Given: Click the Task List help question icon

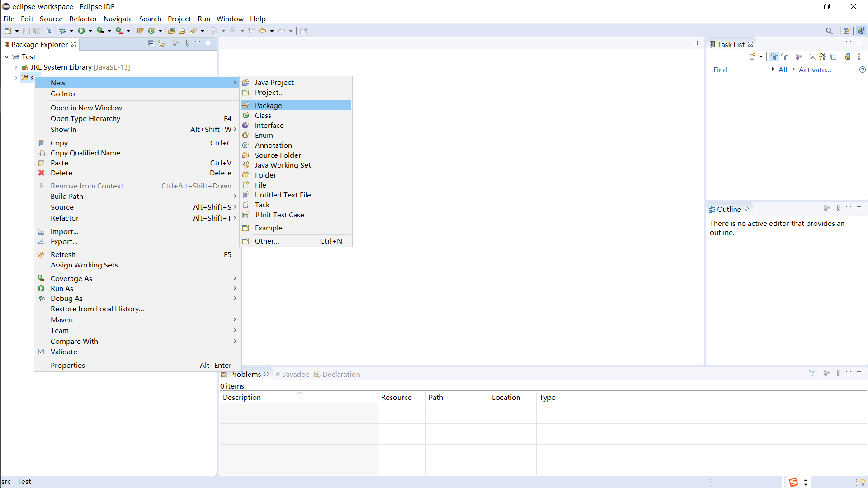Looking at the screenshot, I should pos(862,70).
